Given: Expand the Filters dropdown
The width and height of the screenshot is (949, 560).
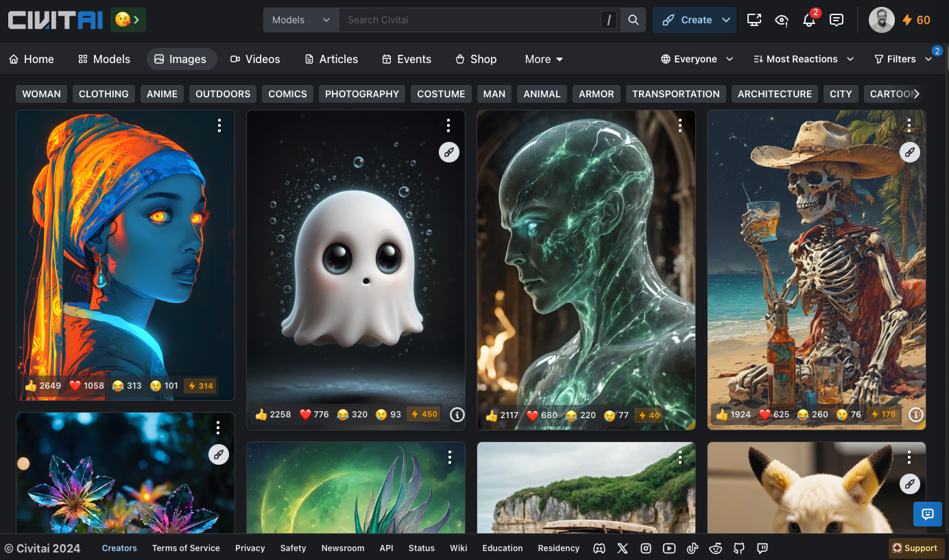Looking at the screenshot, I should click(x=903, y=59).
